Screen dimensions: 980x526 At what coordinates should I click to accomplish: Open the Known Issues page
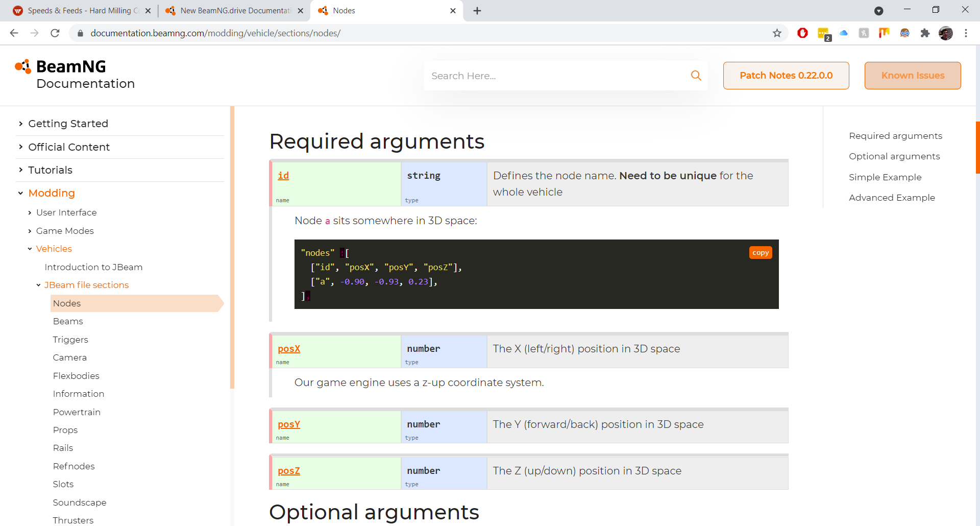click(x=913, y=76)
